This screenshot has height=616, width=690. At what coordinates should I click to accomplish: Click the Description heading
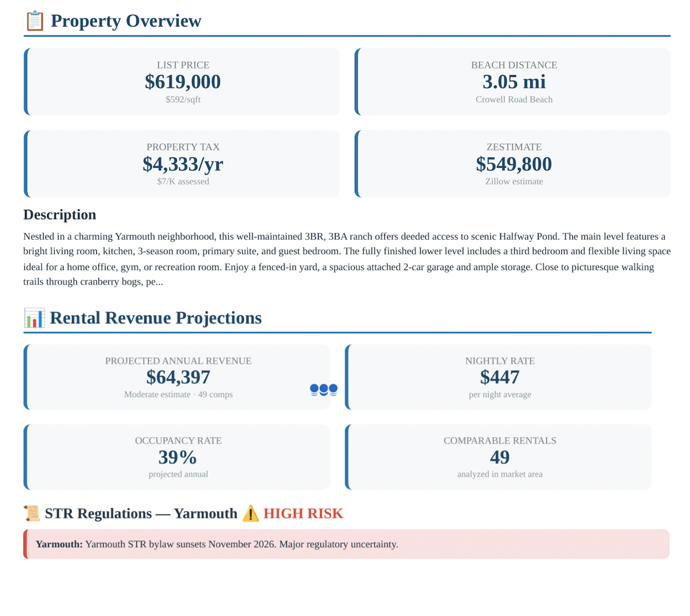[x=60, y=215]
